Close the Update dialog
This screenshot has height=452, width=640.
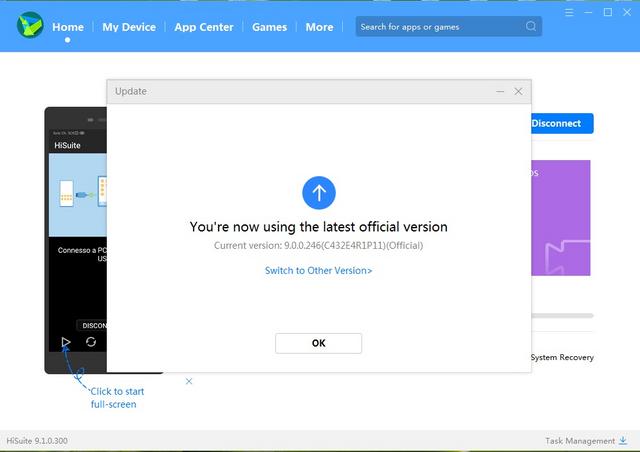pyautogui.click(x=518, y=91)
